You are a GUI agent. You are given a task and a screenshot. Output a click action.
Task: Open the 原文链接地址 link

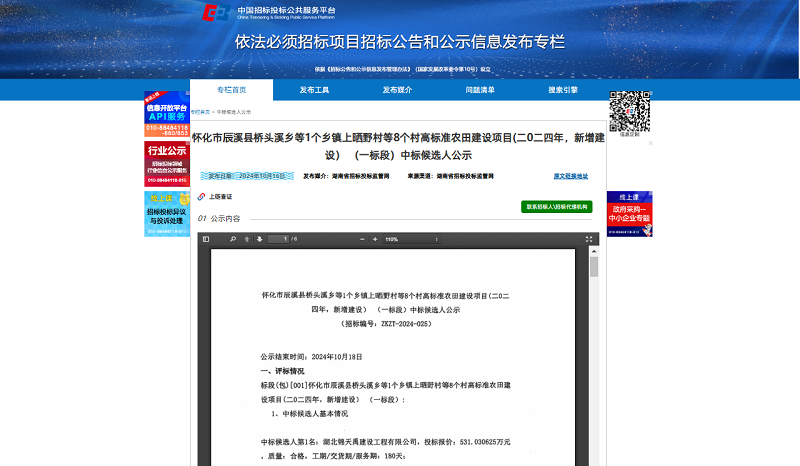click(x=570, y=175)
